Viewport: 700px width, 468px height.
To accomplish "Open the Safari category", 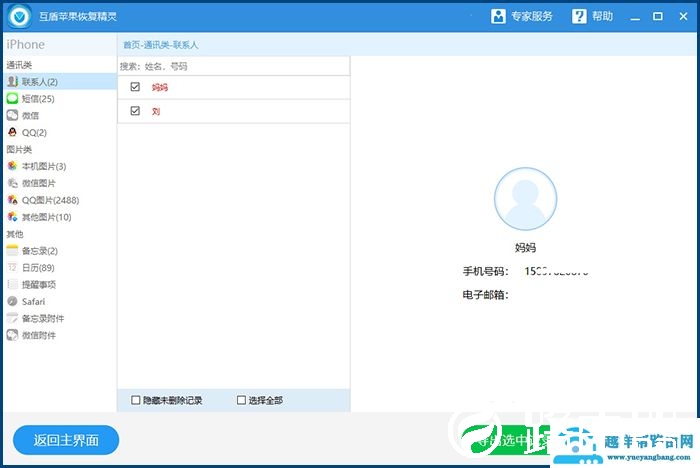I will [33, 302].
